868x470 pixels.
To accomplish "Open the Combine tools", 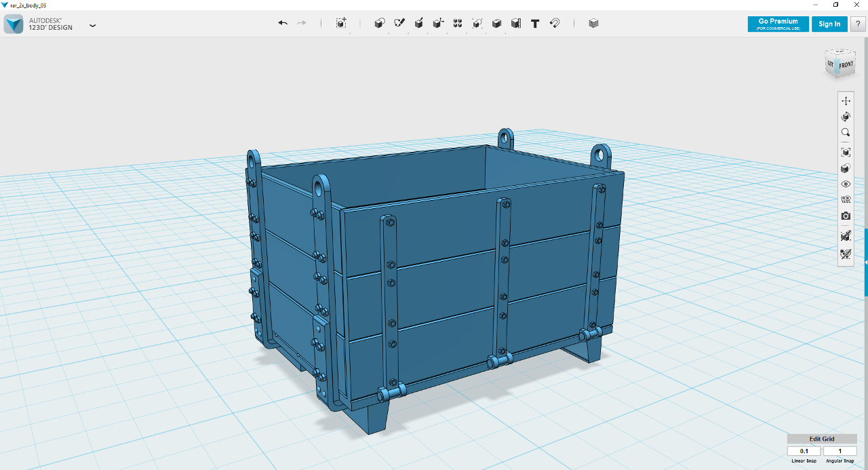I will [496, 23].
